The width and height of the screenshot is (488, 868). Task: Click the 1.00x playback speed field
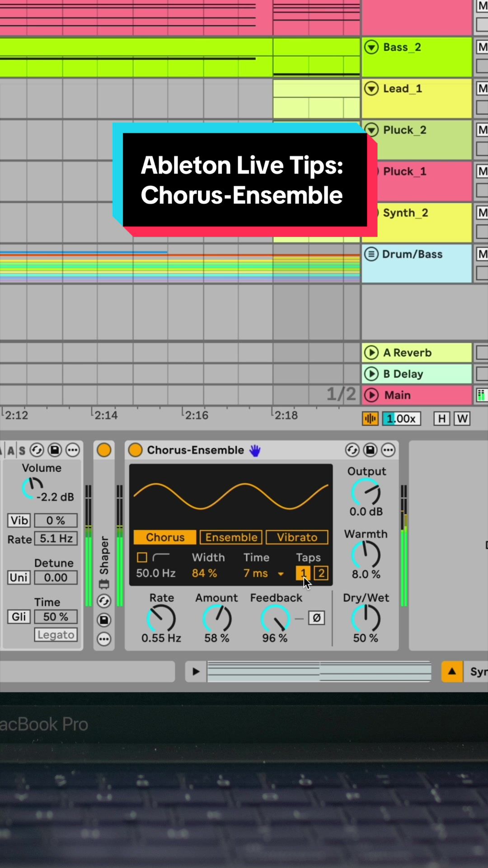tap(401, 419)
